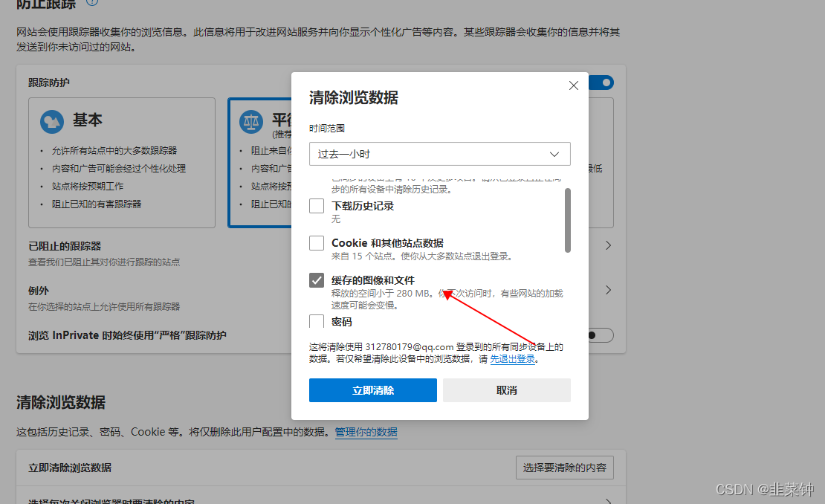The height and width of the screenshot is (504, 825).
Task: Click the help icon beside 防止跟踪
Action: pos(91,2)
